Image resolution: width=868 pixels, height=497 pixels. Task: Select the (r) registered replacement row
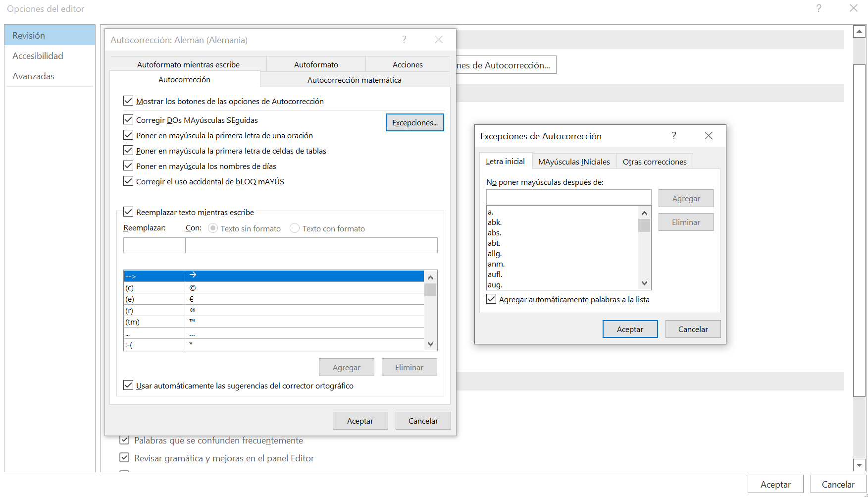pos(274,310)
